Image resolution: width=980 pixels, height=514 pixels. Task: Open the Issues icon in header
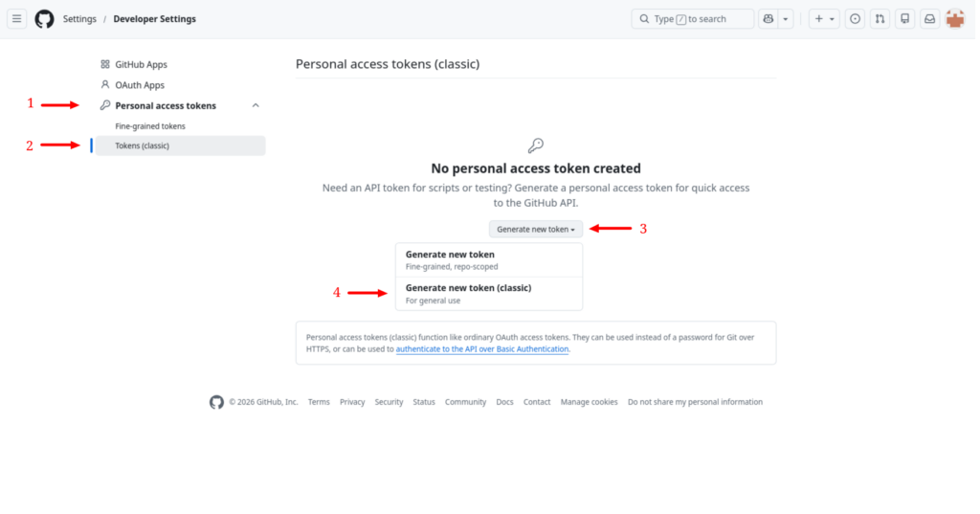(855, 19)
